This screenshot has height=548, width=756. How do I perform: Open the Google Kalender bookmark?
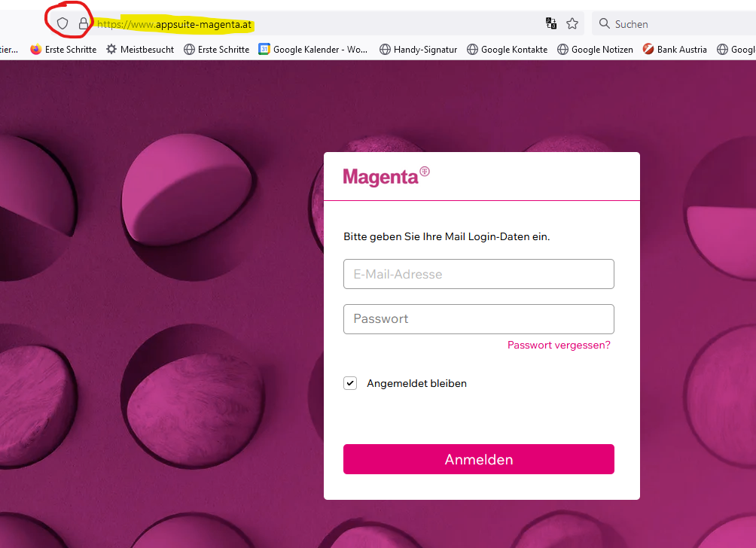(313, 49)
